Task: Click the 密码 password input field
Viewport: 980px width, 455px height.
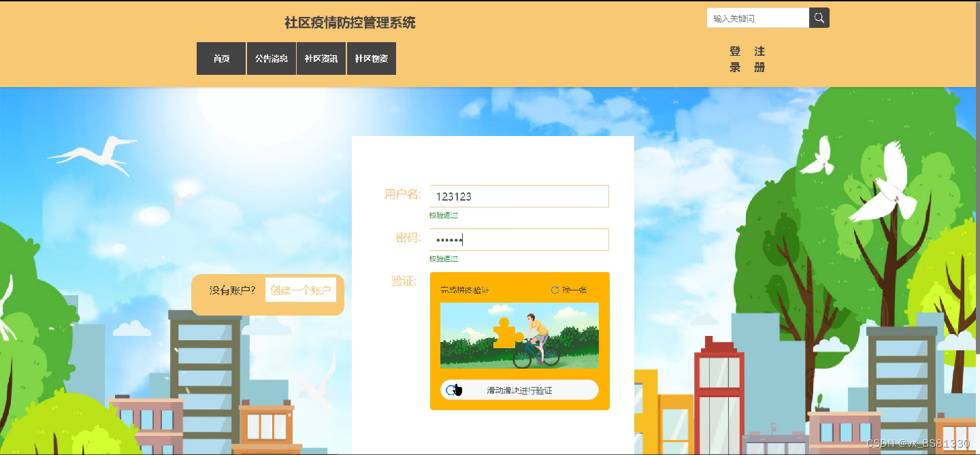Action: (519, 239)
